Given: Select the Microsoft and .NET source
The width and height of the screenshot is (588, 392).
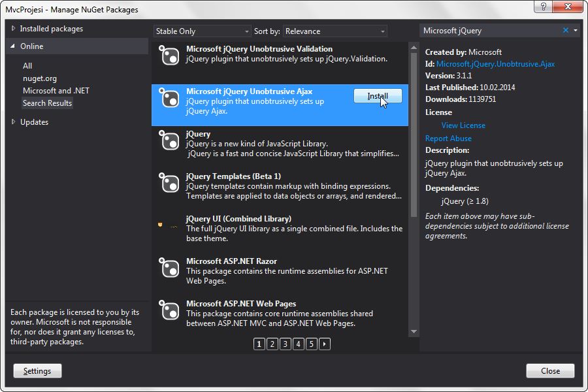Looking at the screenshot, I should (x=56, y=91).
